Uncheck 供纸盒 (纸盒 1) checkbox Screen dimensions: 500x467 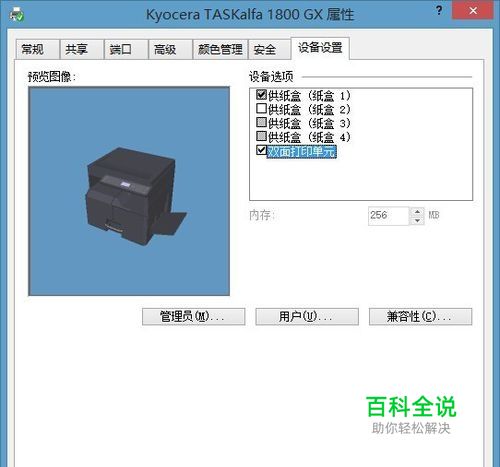(x=261, y=95)
